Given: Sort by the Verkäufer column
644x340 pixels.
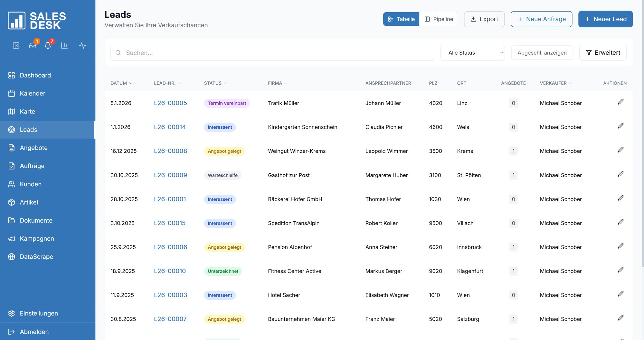Looking at the screenshot, I should (555, 83).
